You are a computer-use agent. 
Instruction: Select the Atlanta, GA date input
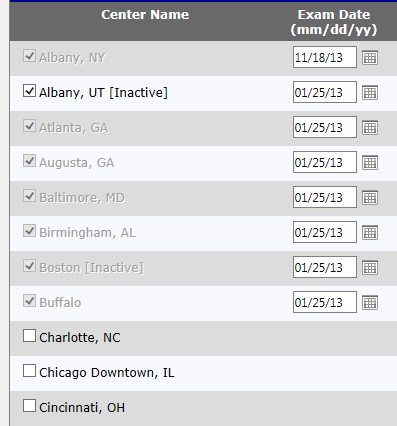click(325, 127)
